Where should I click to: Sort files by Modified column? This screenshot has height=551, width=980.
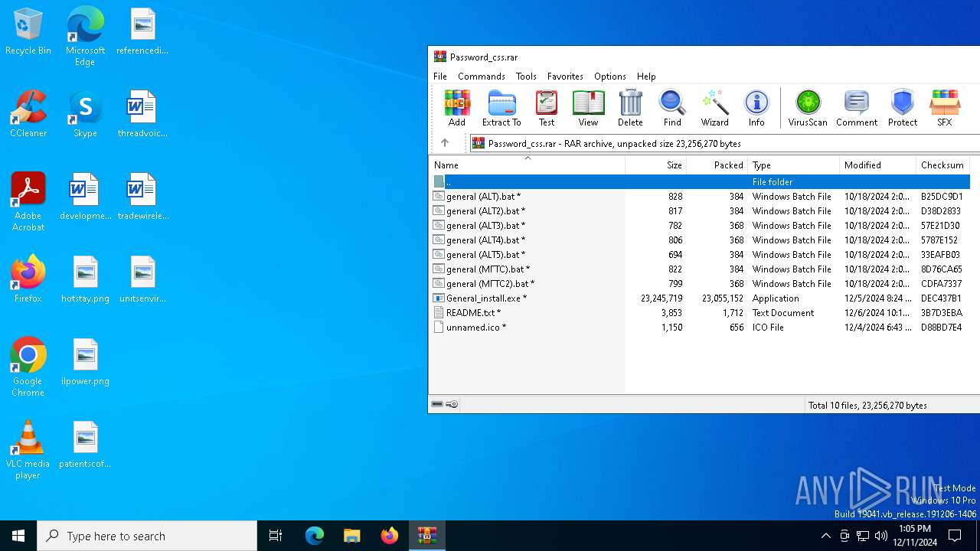[x=878, y=165]
